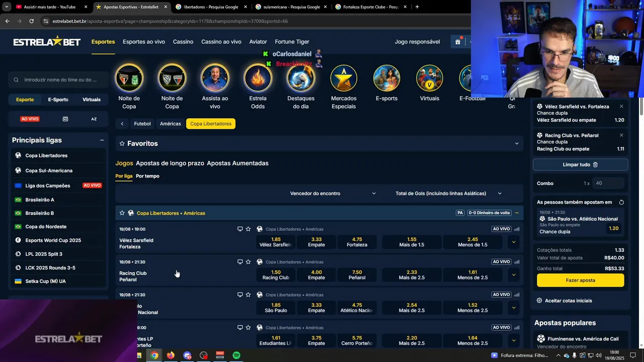Collapse the Principais ligas panel

pyautogui.click(x=102, y=140)
